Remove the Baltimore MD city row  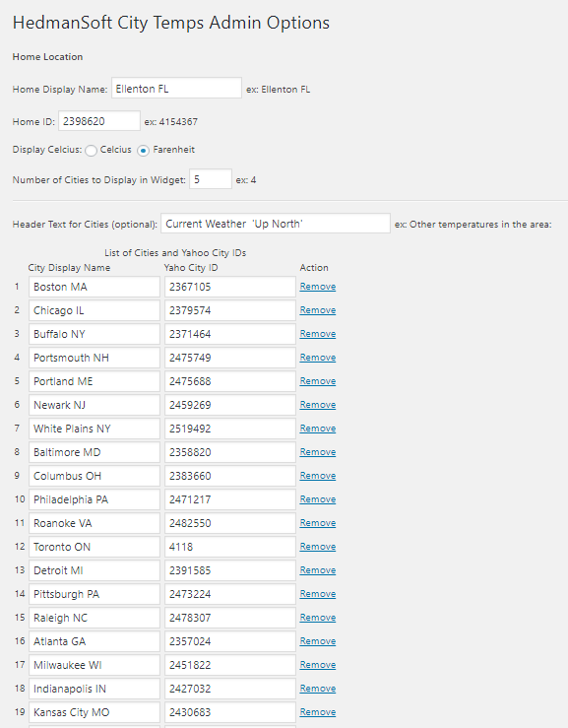(318, 452)
